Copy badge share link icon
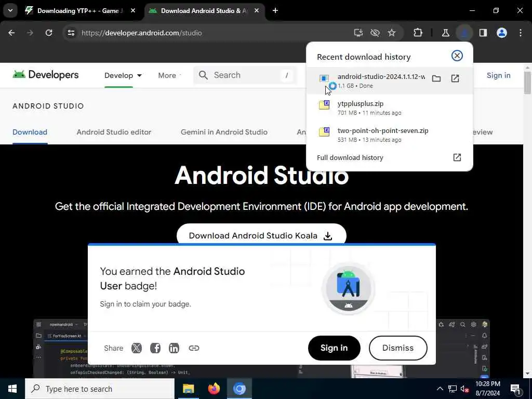Viewport: 532px width, 399px height. coord(194,348)
